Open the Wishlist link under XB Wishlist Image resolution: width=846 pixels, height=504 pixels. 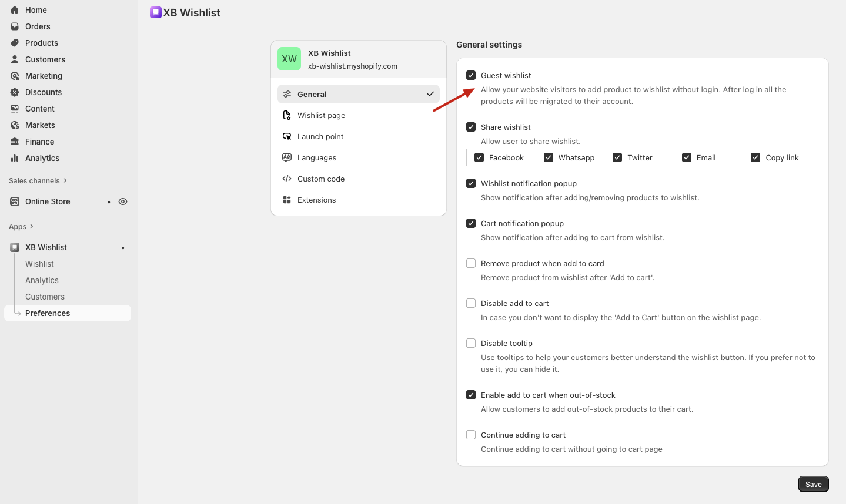coord(39,264)
